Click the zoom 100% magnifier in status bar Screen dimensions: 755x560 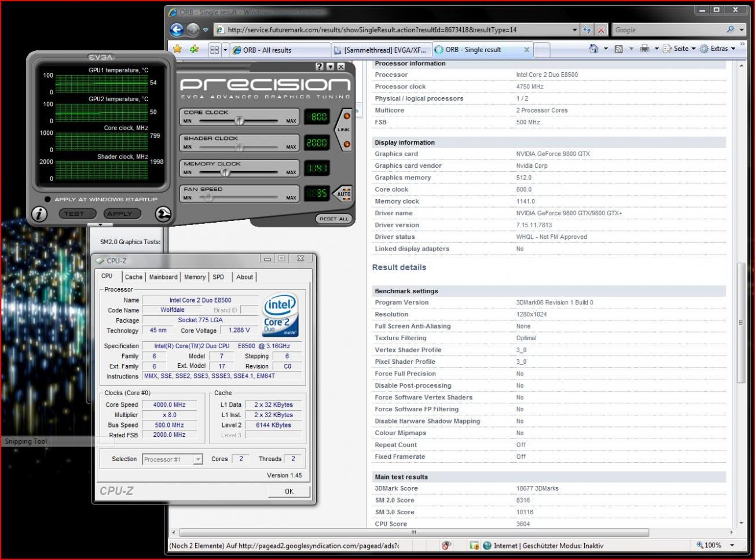[x=700, y=545]
